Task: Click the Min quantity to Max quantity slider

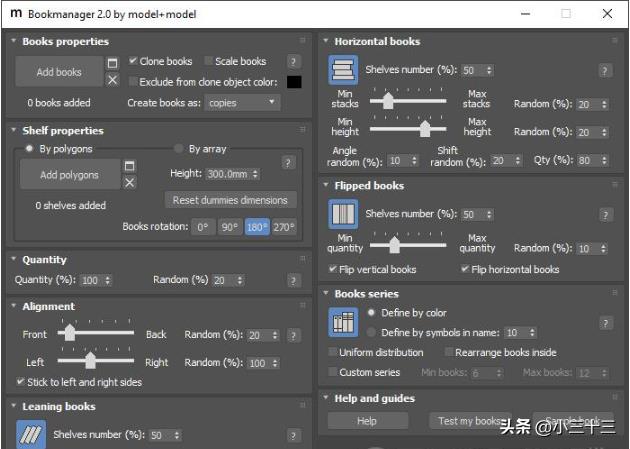Action: (x=408, y=245)
